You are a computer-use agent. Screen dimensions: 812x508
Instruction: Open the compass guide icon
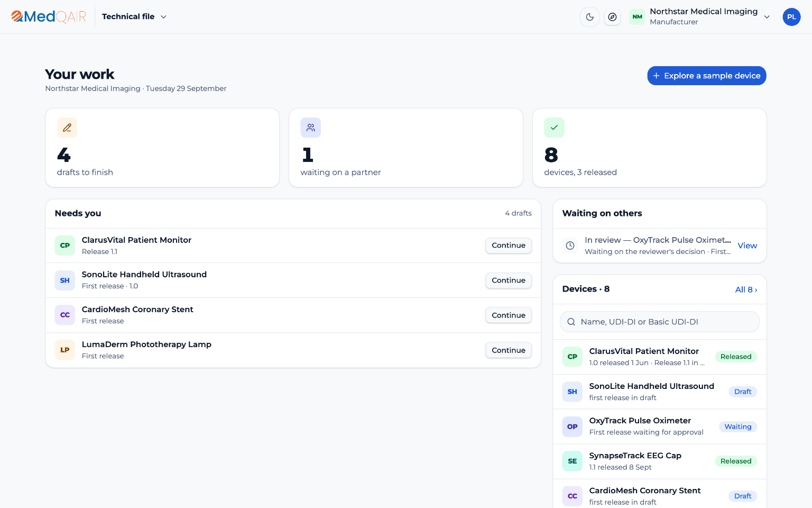pyautogui.click(x=612, y=17)
